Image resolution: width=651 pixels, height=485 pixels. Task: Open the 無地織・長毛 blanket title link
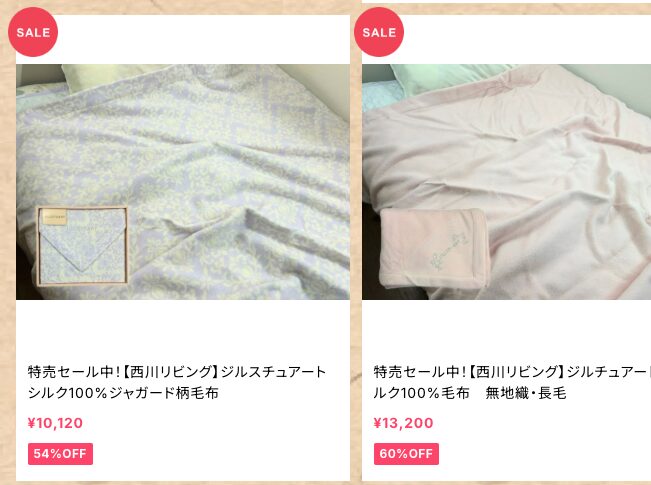tap(512, 382)
